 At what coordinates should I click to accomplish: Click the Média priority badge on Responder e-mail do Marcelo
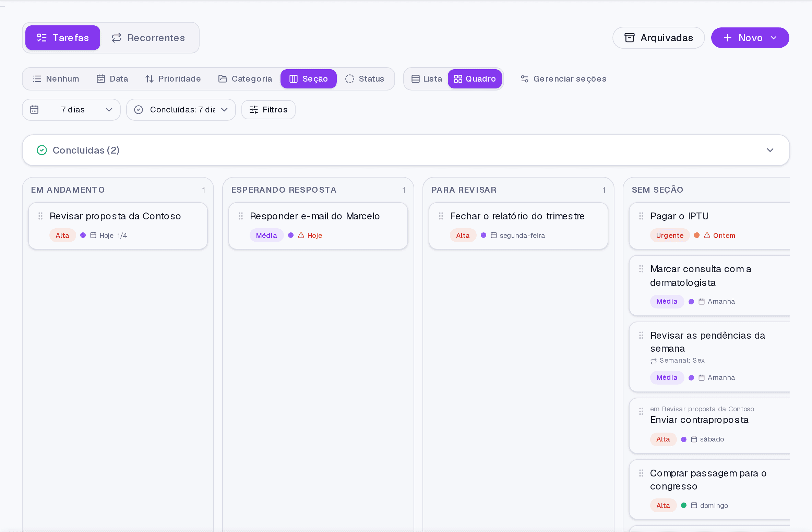pos(266,235)
